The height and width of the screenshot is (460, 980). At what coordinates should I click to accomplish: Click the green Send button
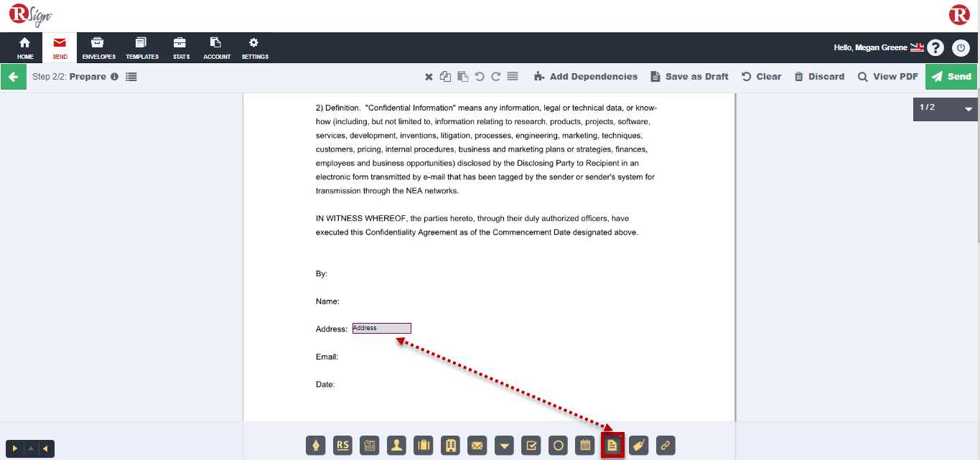951,77
